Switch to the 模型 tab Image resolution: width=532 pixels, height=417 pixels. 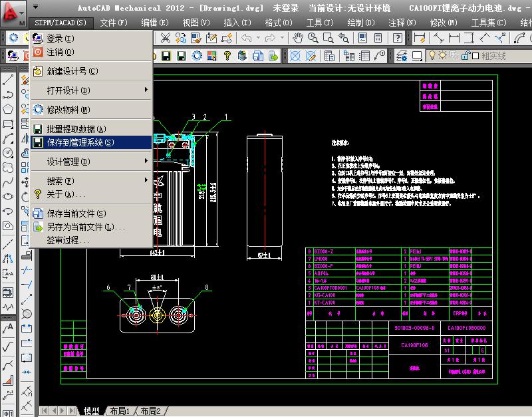92,411
